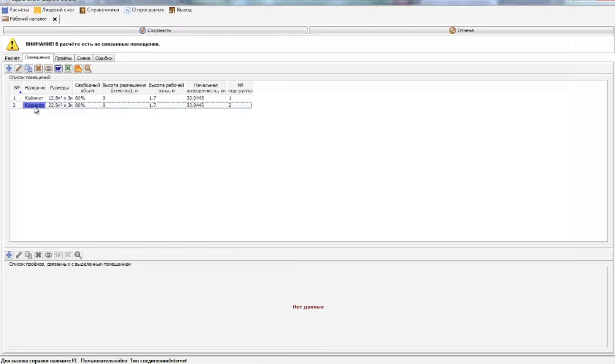Screen dimensions: 615x364
Task: Copy the selected room in the rooms toolbar
Action: [29, 69]
